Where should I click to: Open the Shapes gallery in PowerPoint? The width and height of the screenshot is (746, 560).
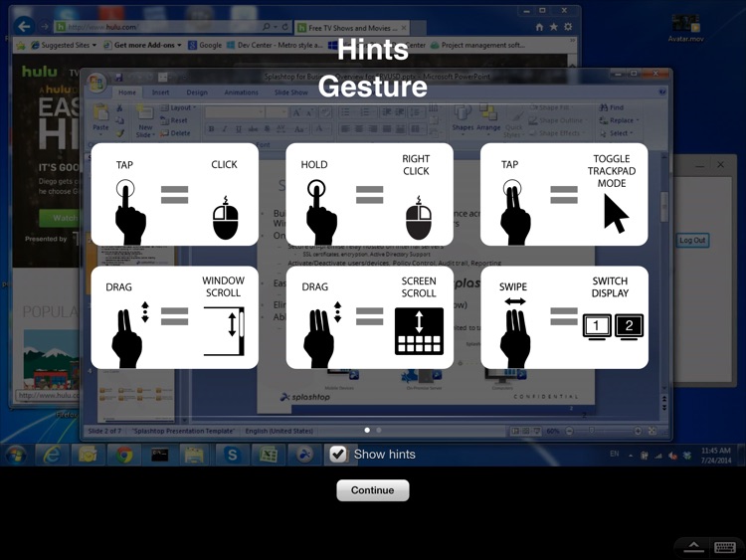pos(463,119)
